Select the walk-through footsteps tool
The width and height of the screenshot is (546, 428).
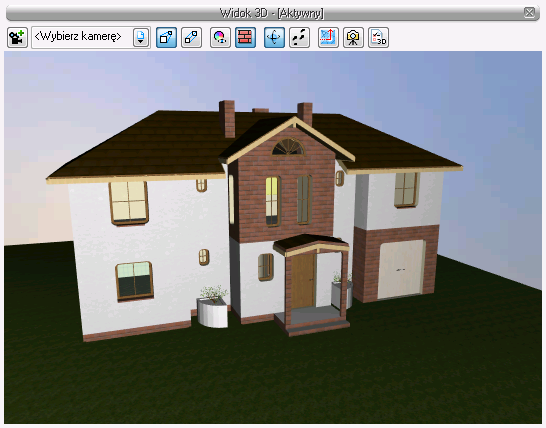(299, 37)
